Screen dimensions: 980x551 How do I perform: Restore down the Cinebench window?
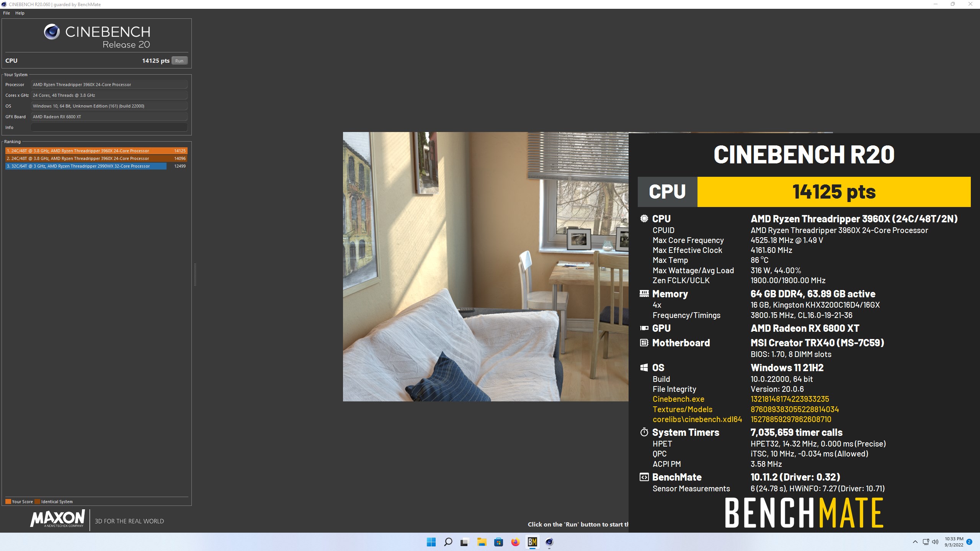coord(953,4)
